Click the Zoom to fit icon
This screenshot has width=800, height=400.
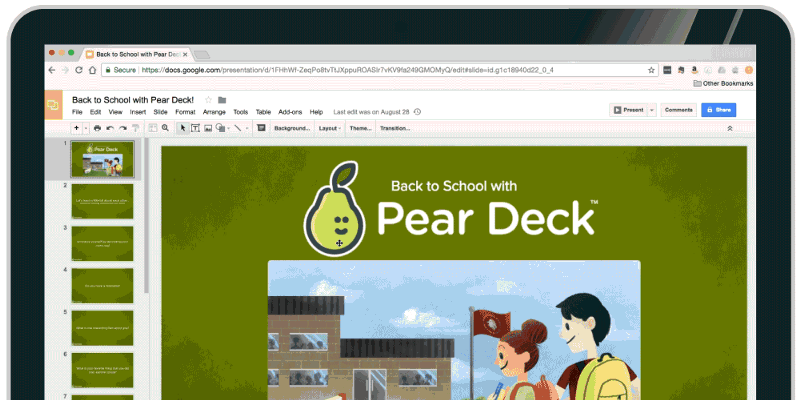click(x=153, y=128)
